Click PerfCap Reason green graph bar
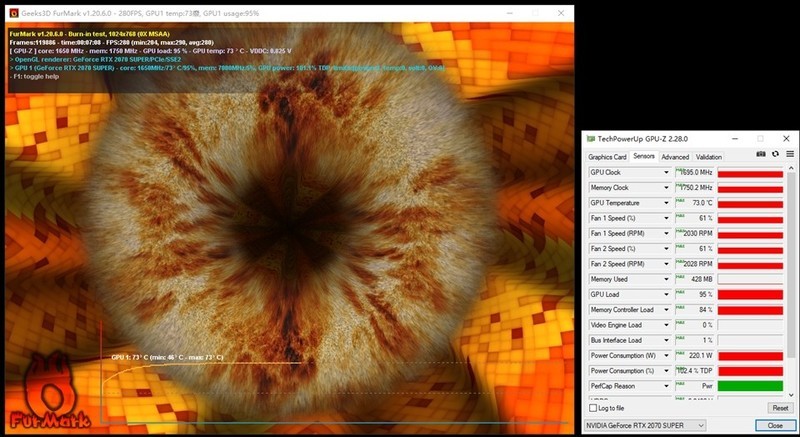This screenshot has height=437, width=800. (x=750, y=387)
